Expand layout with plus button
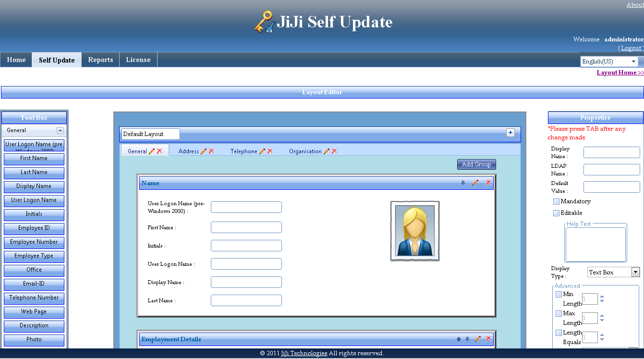 pyautogui.click(x=510, y=133)
